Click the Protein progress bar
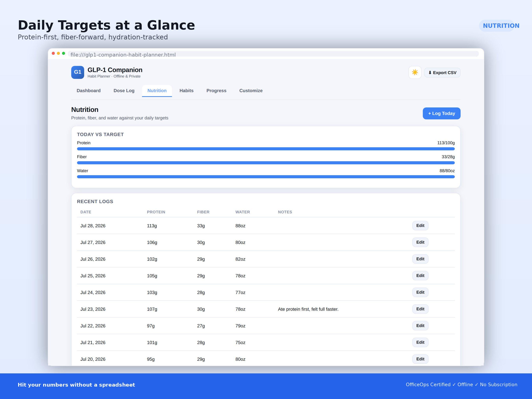The height and width of the screenshot is (399, 532). [x=266, y=149]
